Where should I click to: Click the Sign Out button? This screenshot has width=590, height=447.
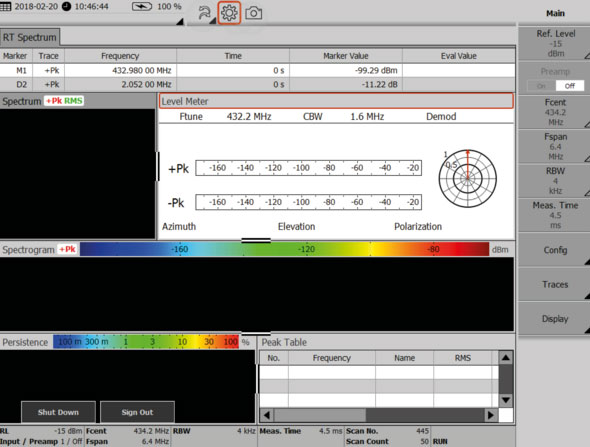pos(137,412)
